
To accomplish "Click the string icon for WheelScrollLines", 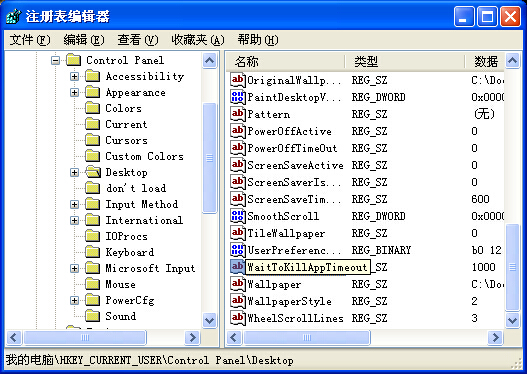I will pos(238,318).
